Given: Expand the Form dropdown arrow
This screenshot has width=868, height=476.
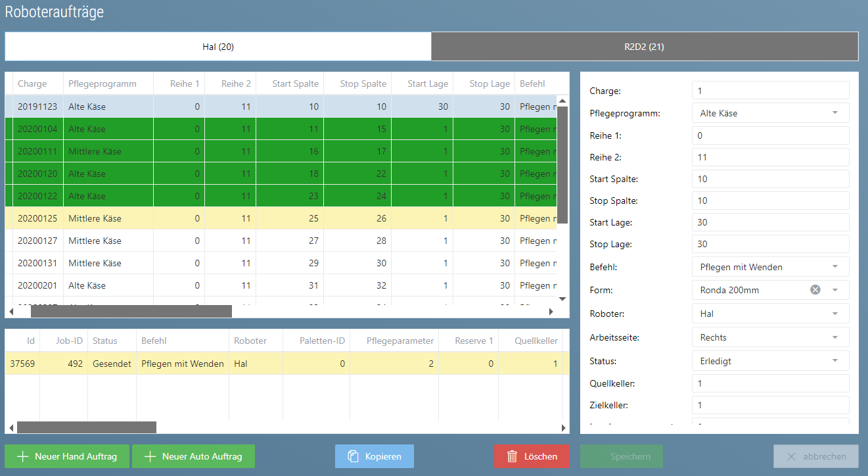Looking at the screenshot, I should (835, 290).
